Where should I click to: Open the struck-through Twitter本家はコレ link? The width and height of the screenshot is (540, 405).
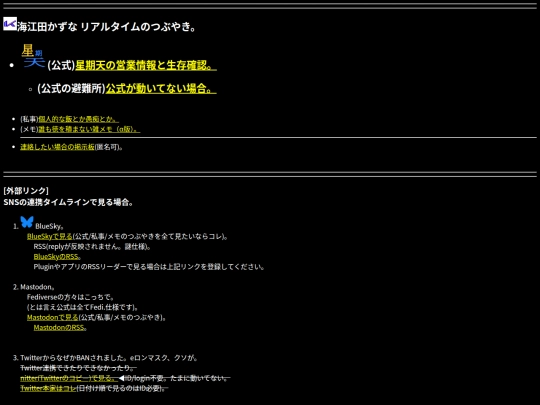pos(48,388)
